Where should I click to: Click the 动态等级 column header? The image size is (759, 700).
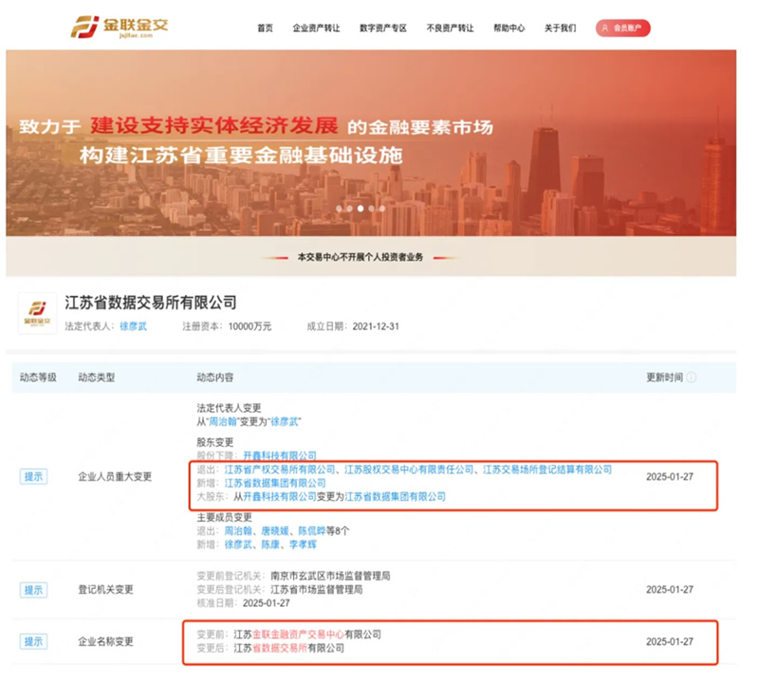pyautogui.click(x=38, y=378)
